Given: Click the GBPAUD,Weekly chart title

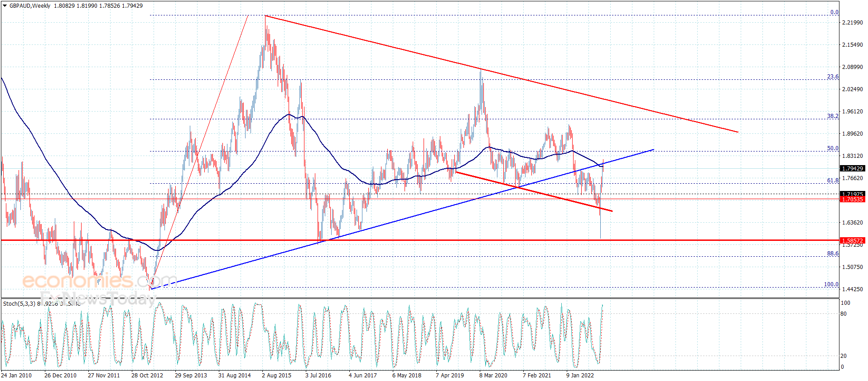Looking at the screenshot, I should [29, 6].
